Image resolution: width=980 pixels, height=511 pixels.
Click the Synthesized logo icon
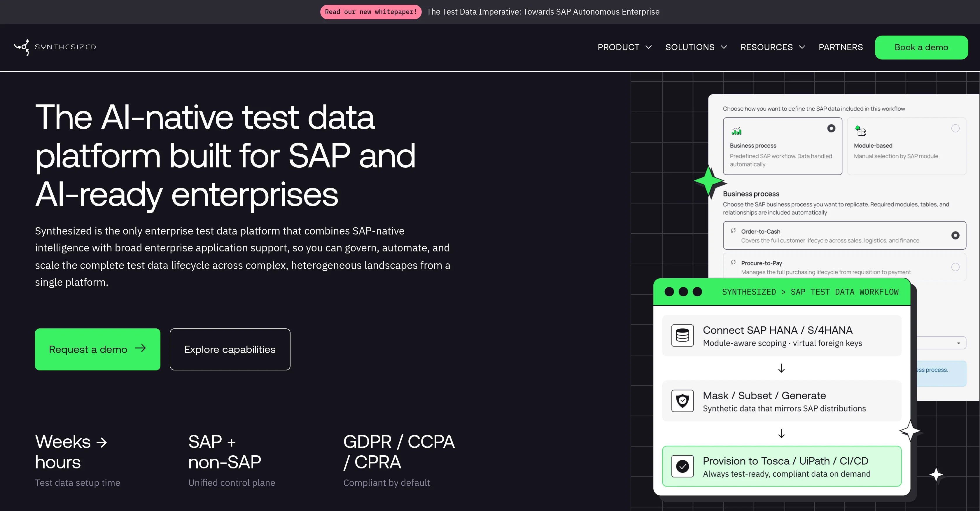(x=22, y=47)
